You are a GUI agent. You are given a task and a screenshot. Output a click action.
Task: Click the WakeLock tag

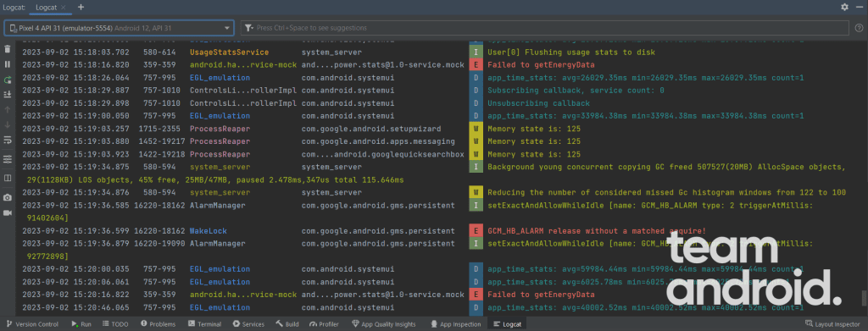coord(209,230)
